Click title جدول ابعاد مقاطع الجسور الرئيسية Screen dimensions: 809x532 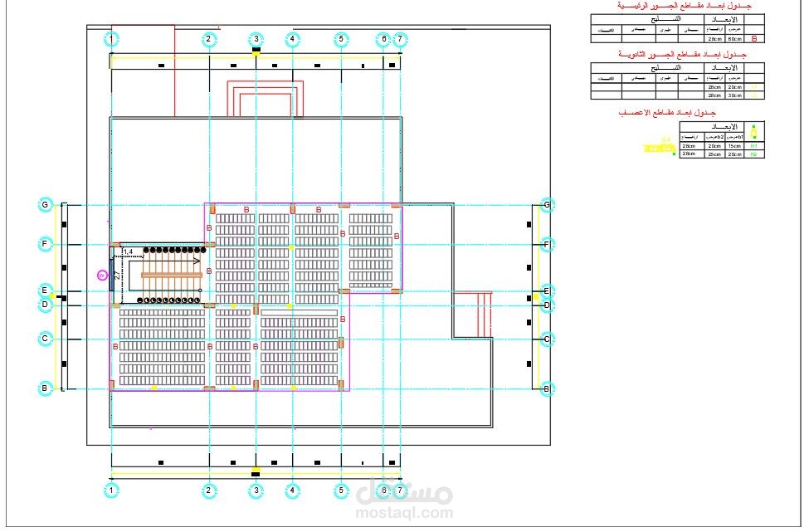pos(685,6)
